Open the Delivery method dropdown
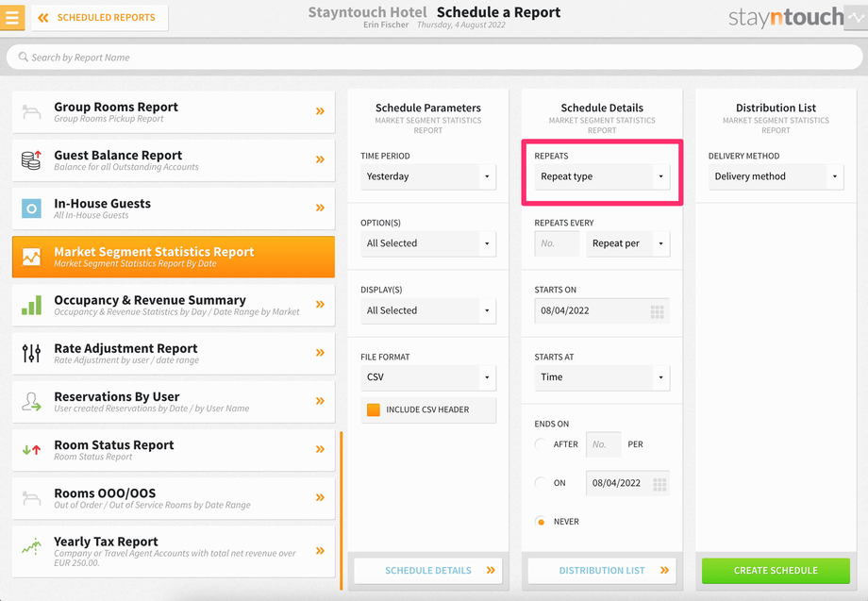Image resolution: width=868 pixels, height=601 pixels. [776, 176]
